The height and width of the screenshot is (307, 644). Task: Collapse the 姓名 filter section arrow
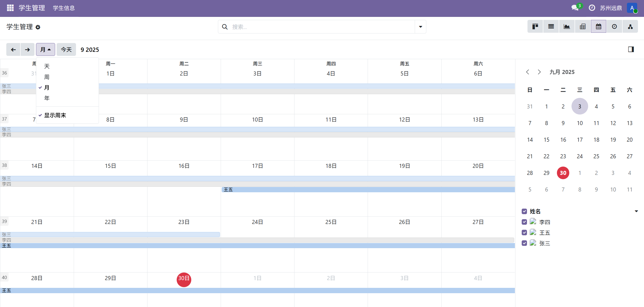[x=636, y=211]
